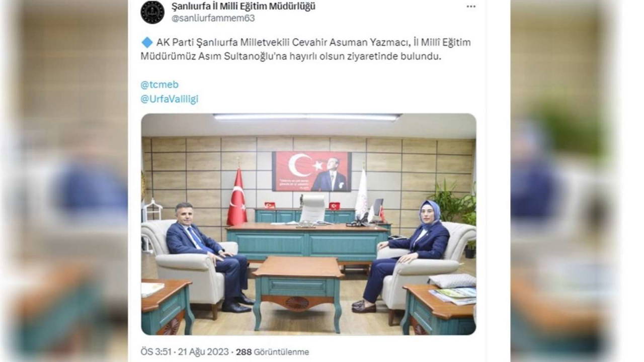This screenshot has height=362, width=644.
Task: Click the @sanliurfammem63 handle
Action: tap(213, 18)
